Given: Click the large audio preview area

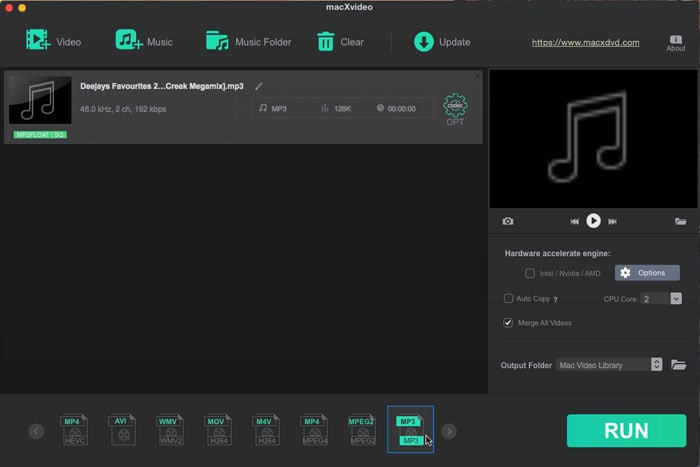Looking at the screenshot, I should (593, 138).
